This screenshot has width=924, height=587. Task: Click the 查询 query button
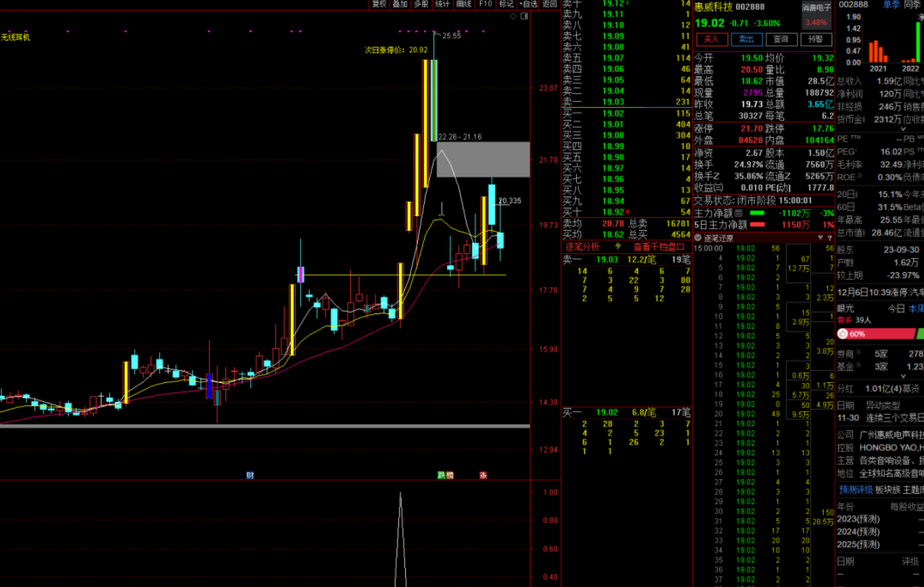(x=780, y=39)
